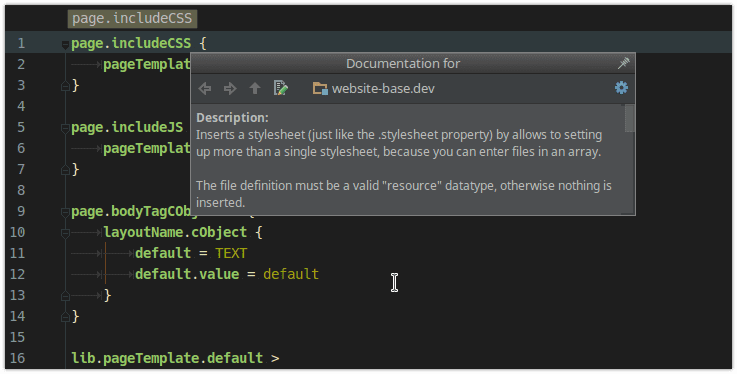Click layoutName.cObject on line 10
737x374 pixels.
coord(175,232)
